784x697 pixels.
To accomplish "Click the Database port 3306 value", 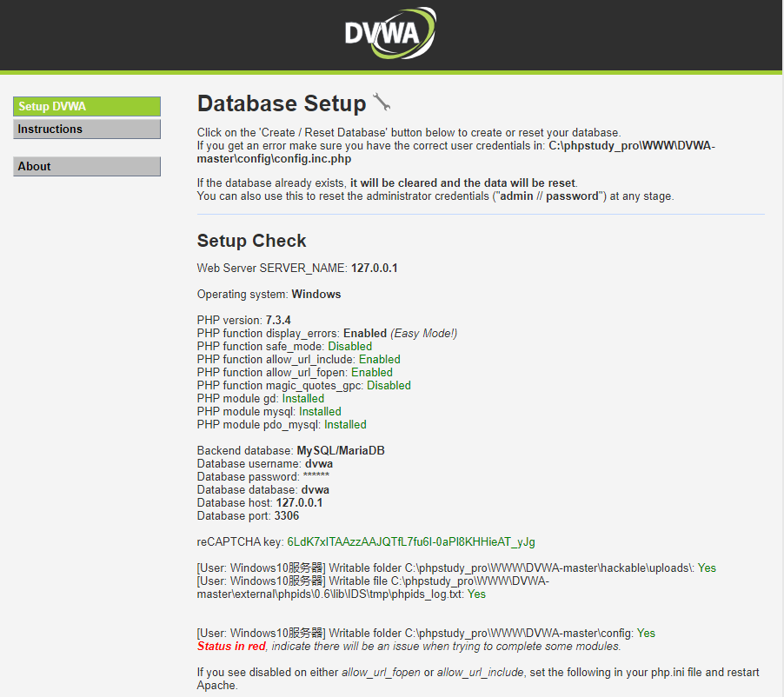I will (x=286, y=516).
